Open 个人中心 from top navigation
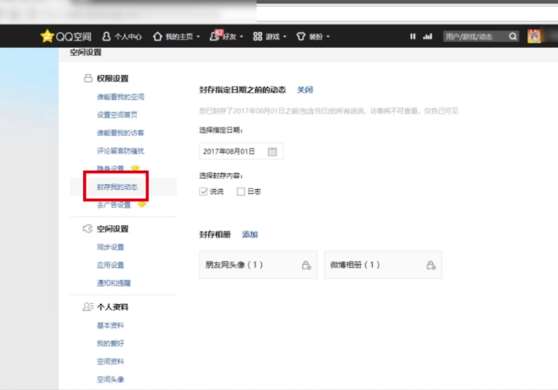Screen dimensions: 558x390 pyautogui.click(x=122, y=36)
